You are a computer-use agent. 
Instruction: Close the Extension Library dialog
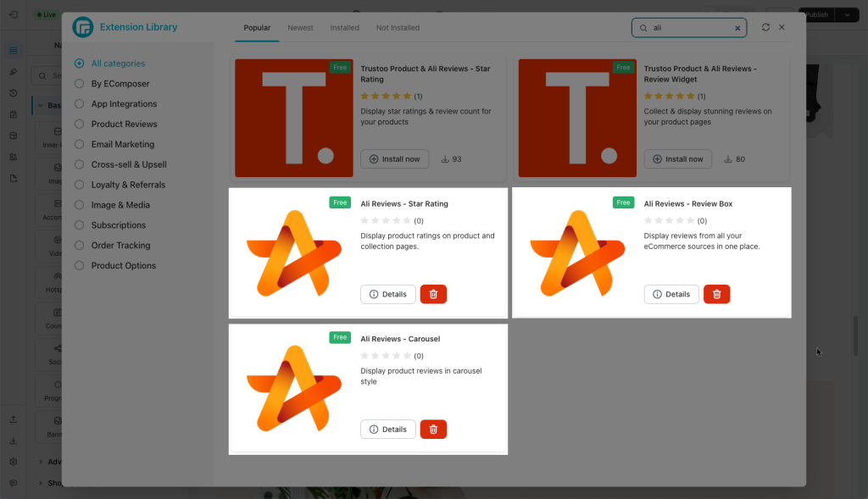[x=782, y=27]
